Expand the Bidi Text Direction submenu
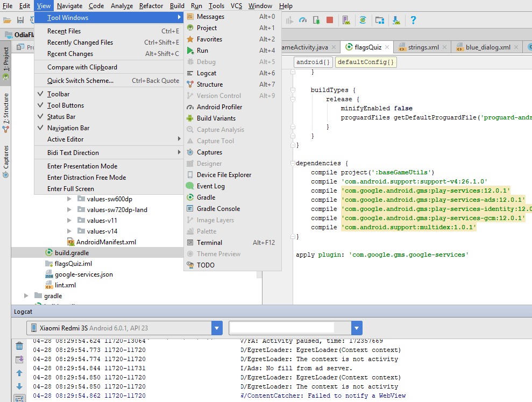 (109, 152)
